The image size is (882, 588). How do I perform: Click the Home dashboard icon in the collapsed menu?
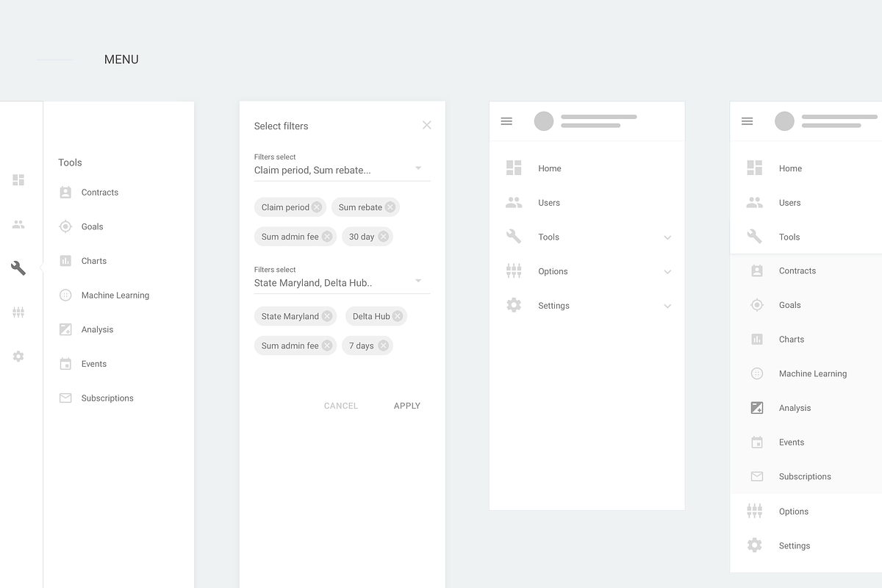514,168
